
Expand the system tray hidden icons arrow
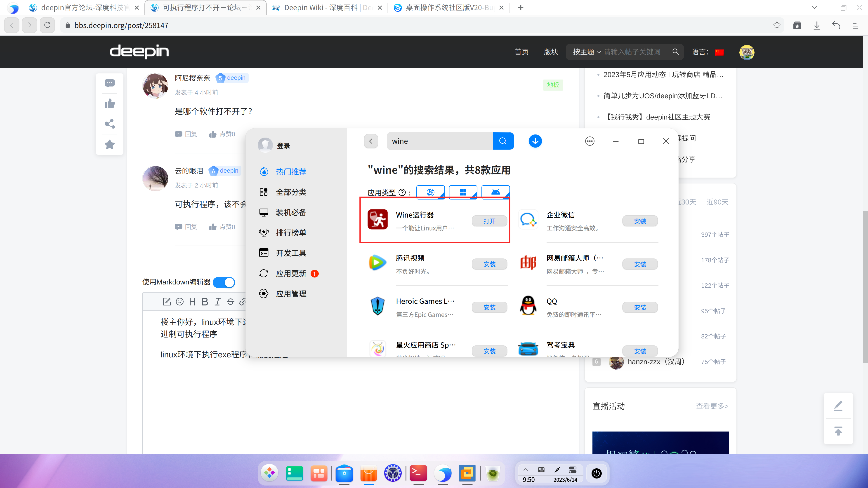pyautogui.click(x=526, y=469)
